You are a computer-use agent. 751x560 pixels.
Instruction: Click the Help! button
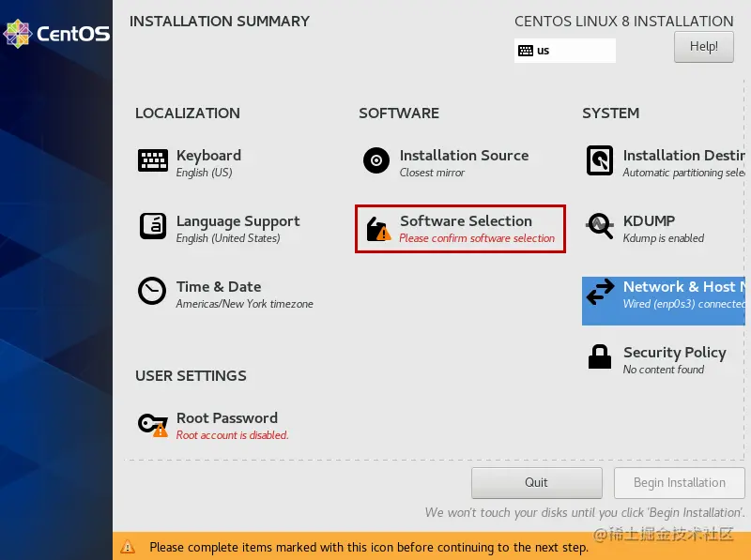pyautogui.click(x=703, y=46)
